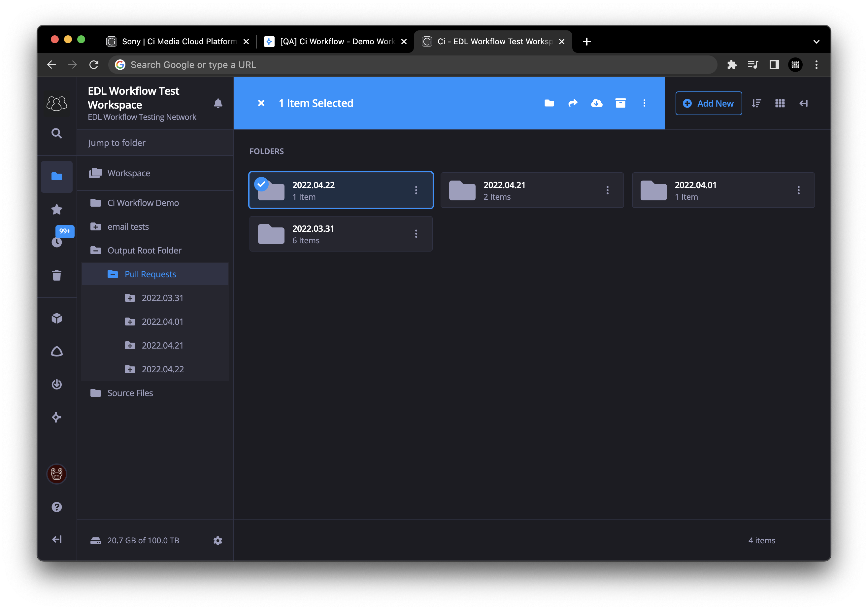Screen dimensions: 868x610
Task: Open Chrome three-dot menu
Action: pyautogui.click(x=816, y=65)
